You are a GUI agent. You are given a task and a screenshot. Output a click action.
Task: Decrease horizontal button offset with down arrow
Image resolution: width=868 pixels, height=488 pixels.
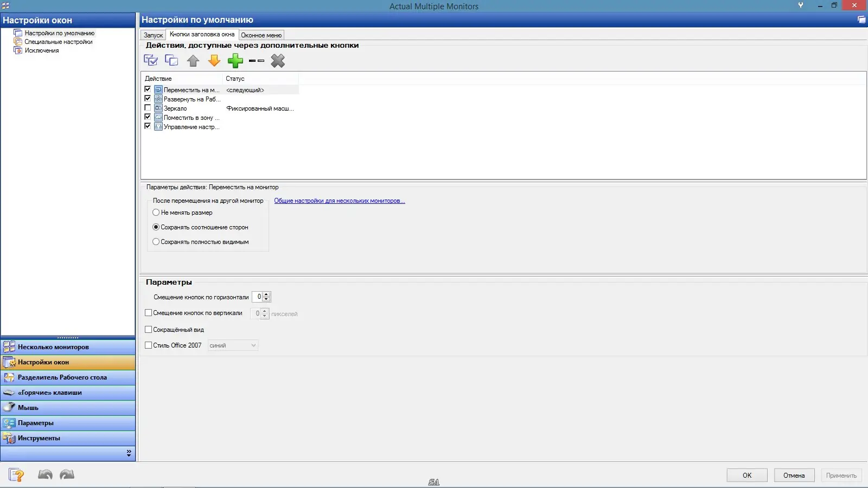click(266, 299)
